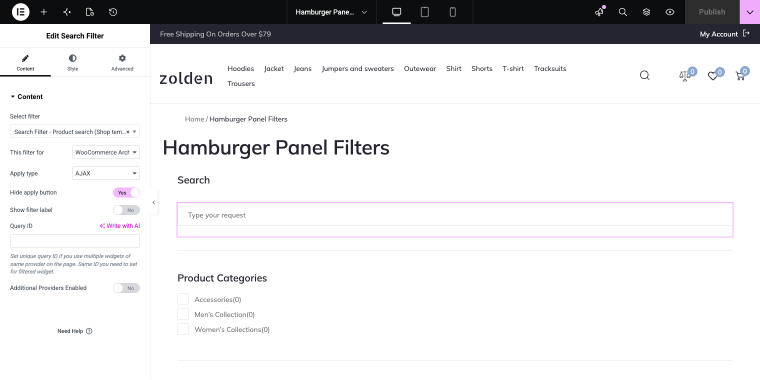Click the logout icon beside My Account

click(x=746, y=34)
